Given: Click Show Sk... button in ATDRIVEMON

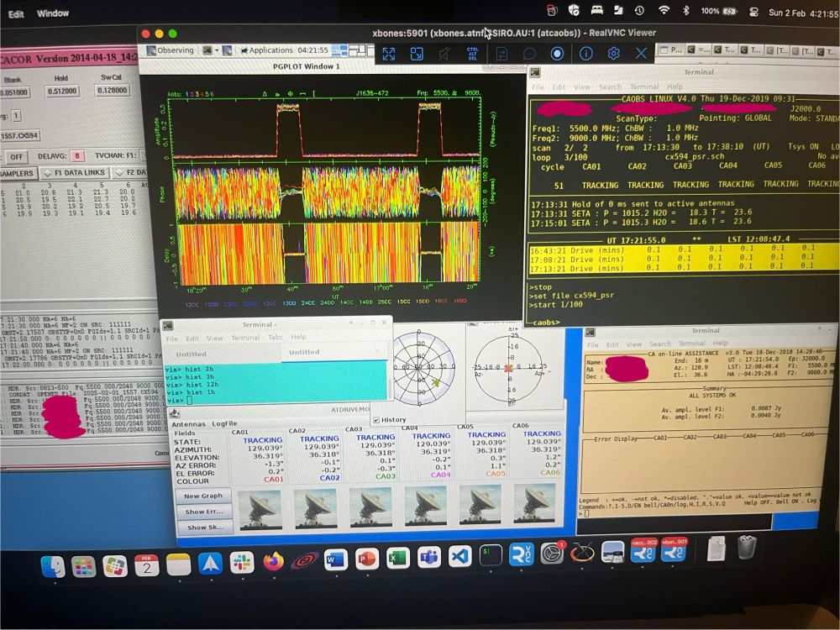Looking at the screenshot, I should tap(205, 528).
